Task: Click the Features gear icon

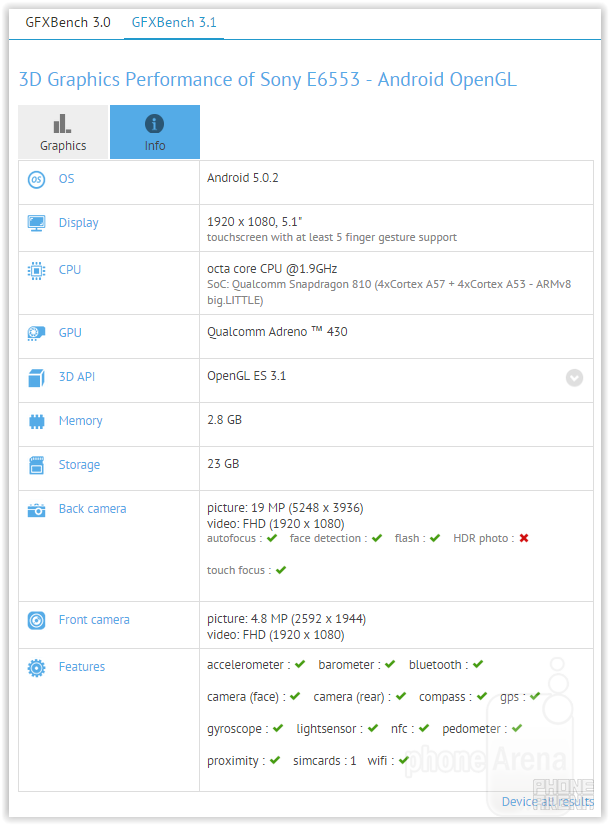Action: coord(36,668)
